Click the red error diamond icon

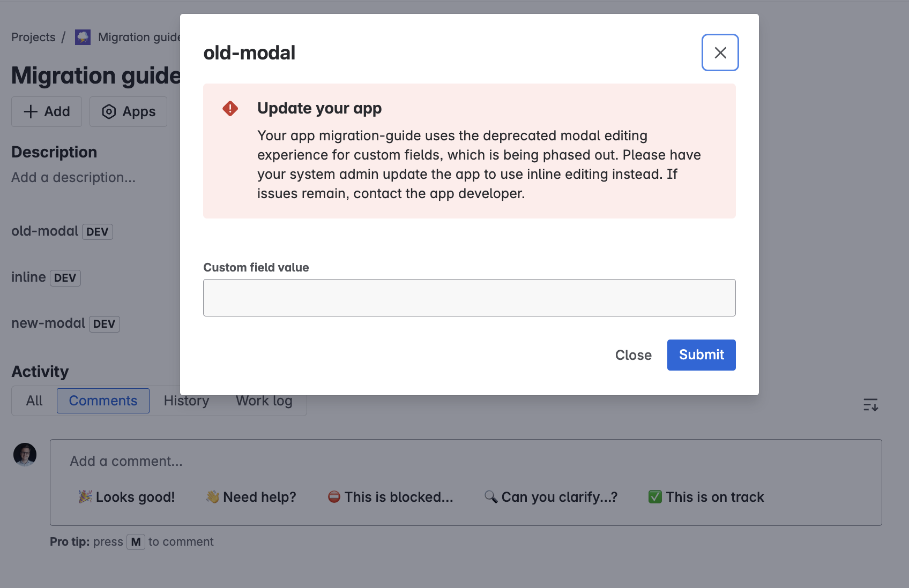pyautogui.click(x=230, y=109)
